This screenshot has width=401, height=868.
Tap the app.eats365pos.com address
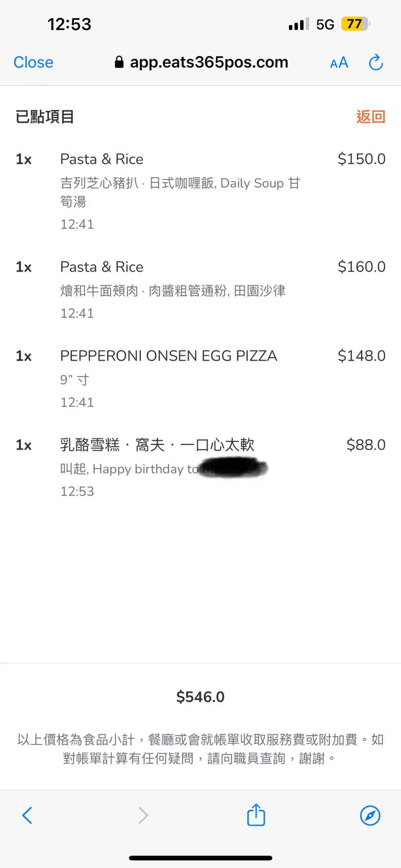pos(209,62)
